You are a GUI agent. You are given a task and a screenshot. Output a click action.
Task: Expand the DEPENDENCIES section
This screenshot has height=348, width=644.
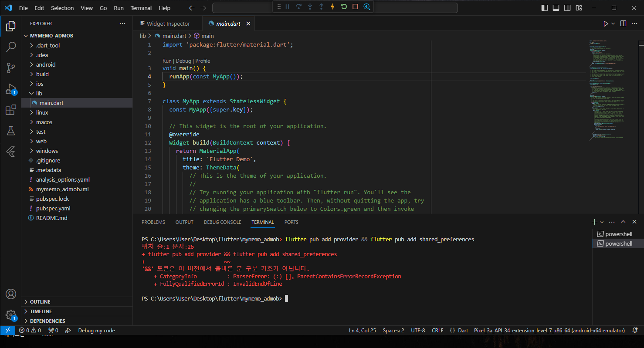click(x=77, y=321)
